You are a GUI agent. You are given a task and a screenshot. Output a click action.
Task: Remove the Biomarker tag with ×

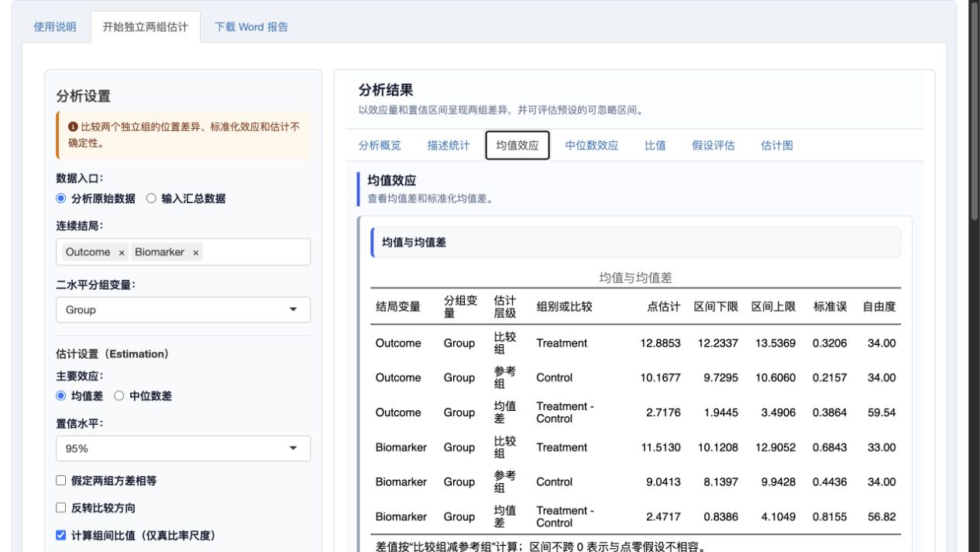pyautogui.click(x=196, y=253)
